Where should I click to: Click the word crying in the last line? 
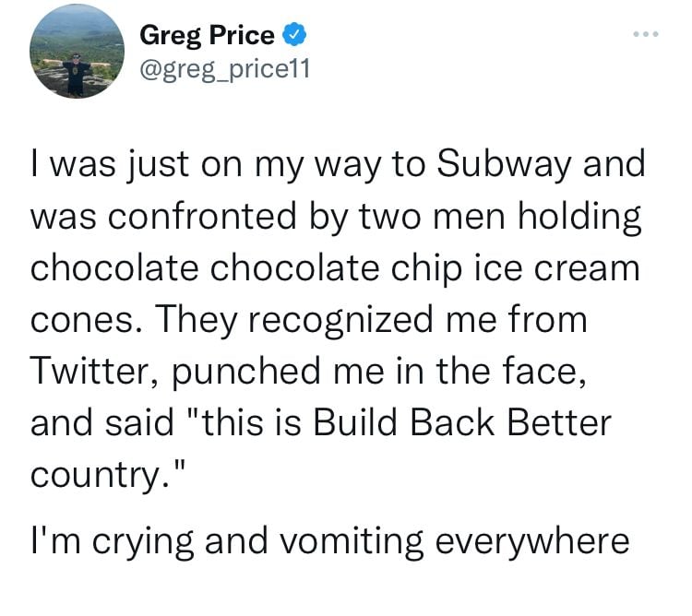coord(142,543)
